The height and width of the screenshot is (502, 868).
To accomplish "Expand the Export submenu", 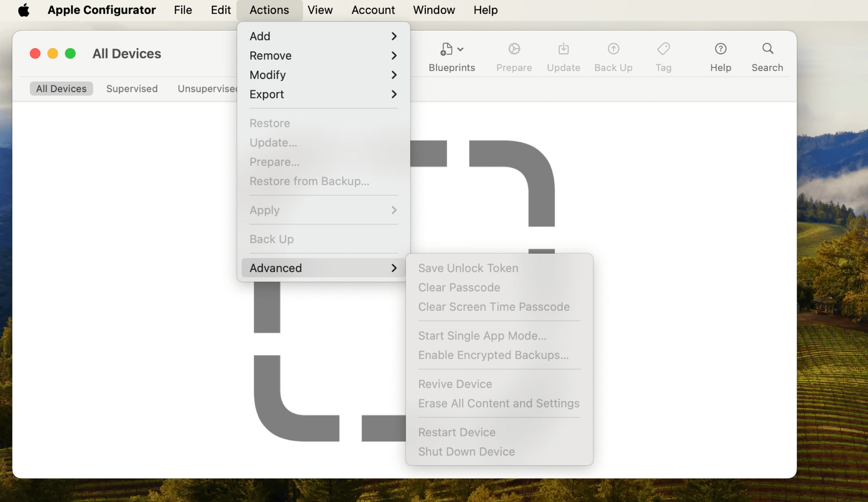I will pos(323,94).
